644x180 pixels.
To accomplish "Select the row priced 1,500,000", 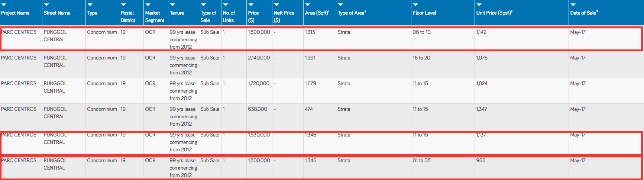I will (x=322, y=39).
